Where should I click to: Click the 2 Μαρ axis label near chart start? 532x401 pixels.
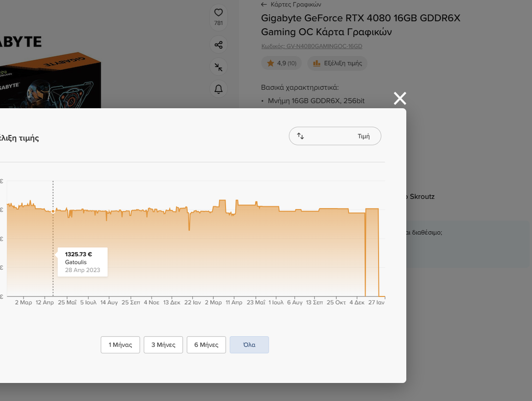point(24,302)
